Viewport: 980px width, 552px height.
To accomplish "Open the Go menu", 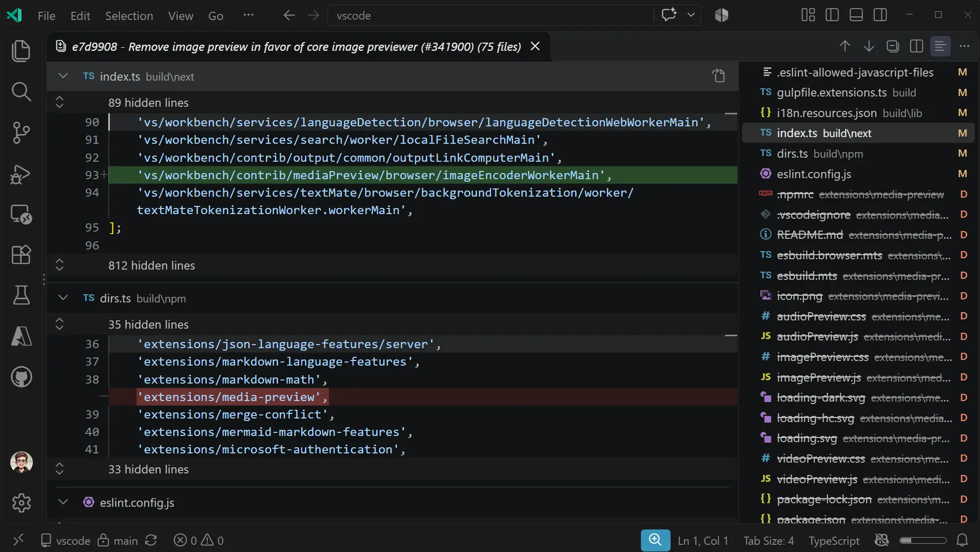I will [215, 15].
